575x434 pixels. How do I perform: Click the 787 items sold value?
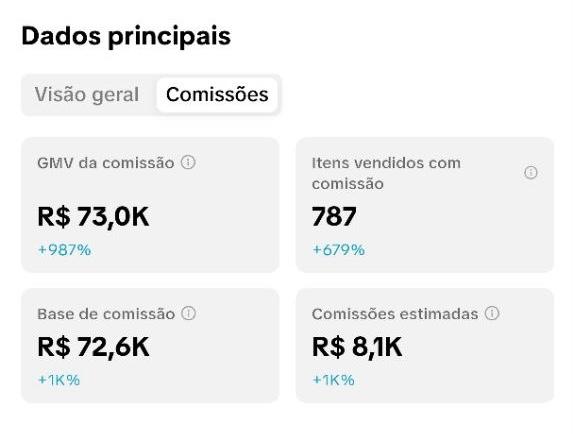[334, 216]
